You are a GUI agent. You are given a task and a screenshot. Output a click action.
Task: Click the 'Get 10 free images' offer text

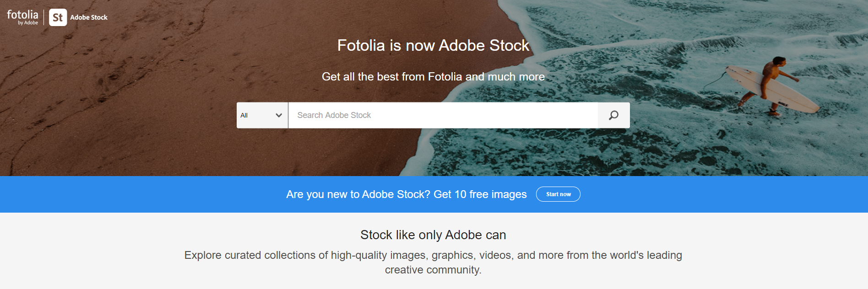pos(480,194)
